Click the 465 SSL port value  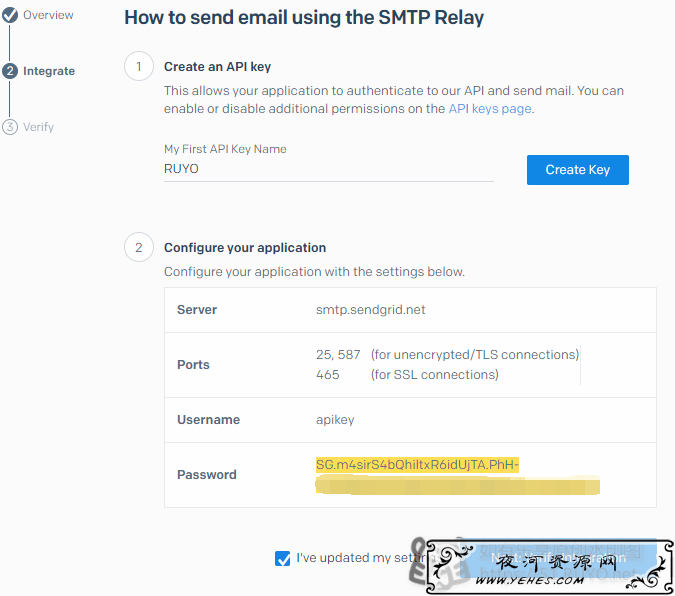click(328, 375)
